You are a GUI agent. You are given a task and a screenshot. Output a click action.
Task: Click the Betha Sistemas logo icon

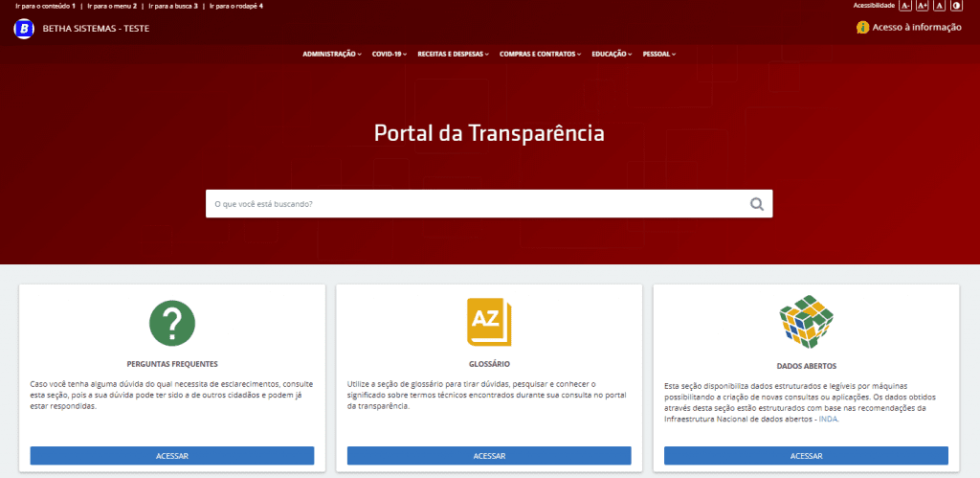(x=24, y=29)
